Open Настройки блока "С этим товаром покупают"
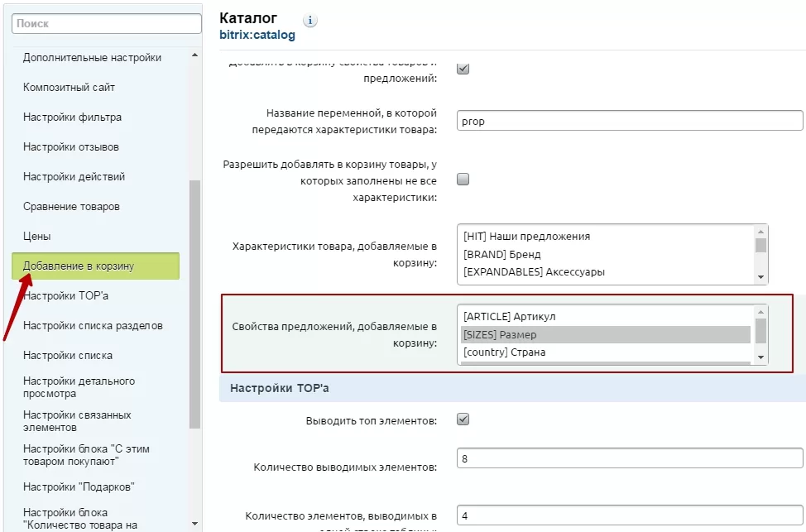 pos(86,455)
